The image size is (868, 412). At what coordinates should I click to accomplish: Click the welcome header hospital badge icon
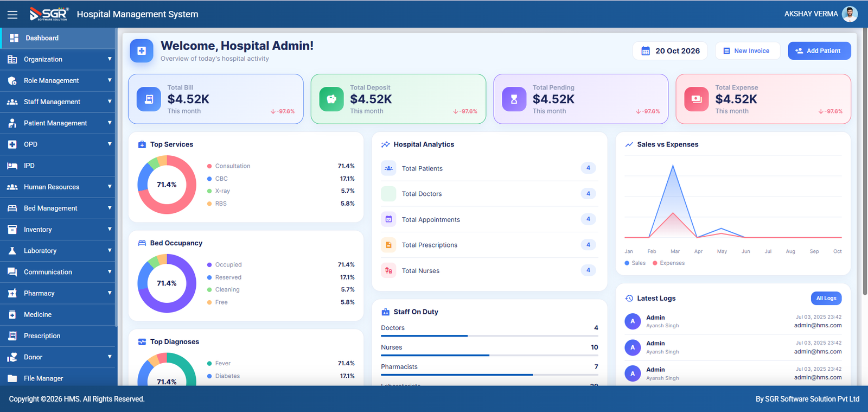coord(142,51)
